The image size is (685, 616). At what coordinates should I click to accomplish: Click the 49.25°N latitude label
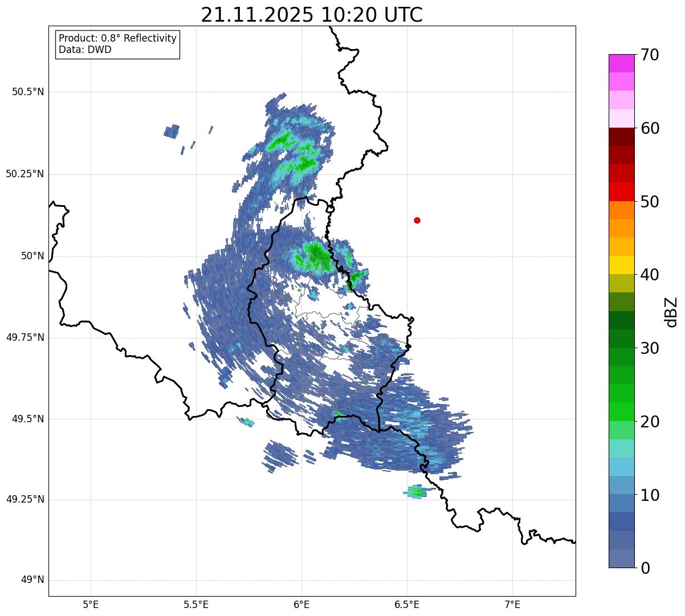tap(25, 500)
